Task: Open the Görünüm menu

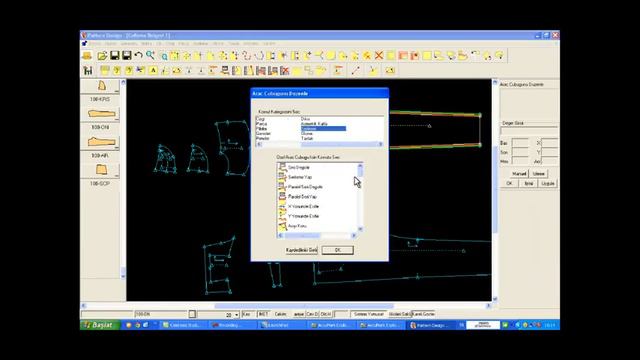Action: (129, 43)
